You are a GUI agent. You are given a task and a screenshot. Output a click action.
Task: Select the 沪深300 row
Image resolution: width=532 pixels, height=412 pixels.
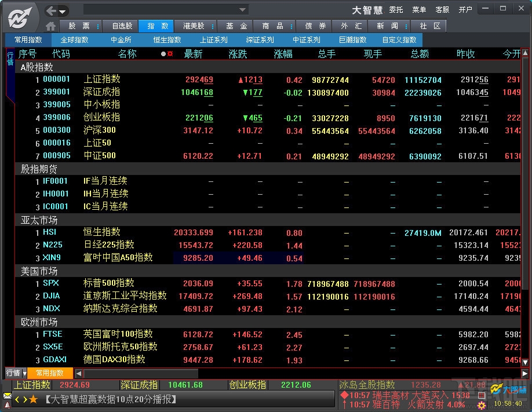point(268,130)
